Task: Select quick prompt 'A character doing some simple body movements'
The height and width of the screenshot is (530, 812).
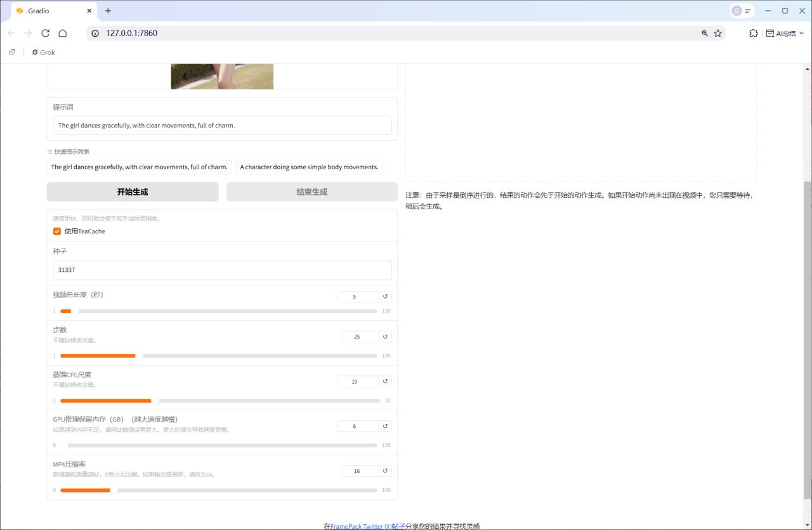Action: tap(309, 167)
